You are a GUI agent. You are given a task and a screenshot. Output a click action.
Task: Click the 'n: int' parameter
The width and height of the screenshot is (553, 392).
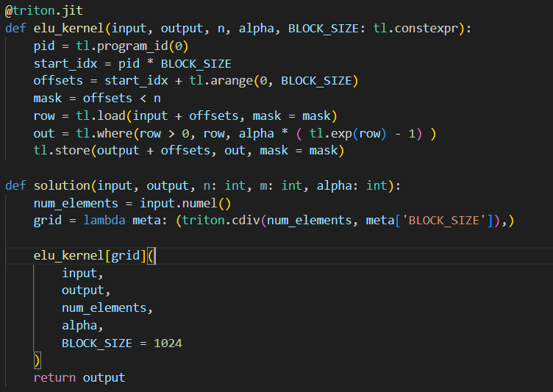(x=225, y=185)
